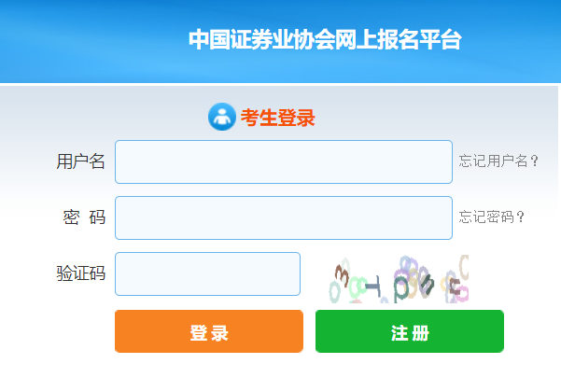Screen dimensions: 561x392
Task: Click the white 登录 text on orange button
Action: pyautogui.click(x=209, y=333)
